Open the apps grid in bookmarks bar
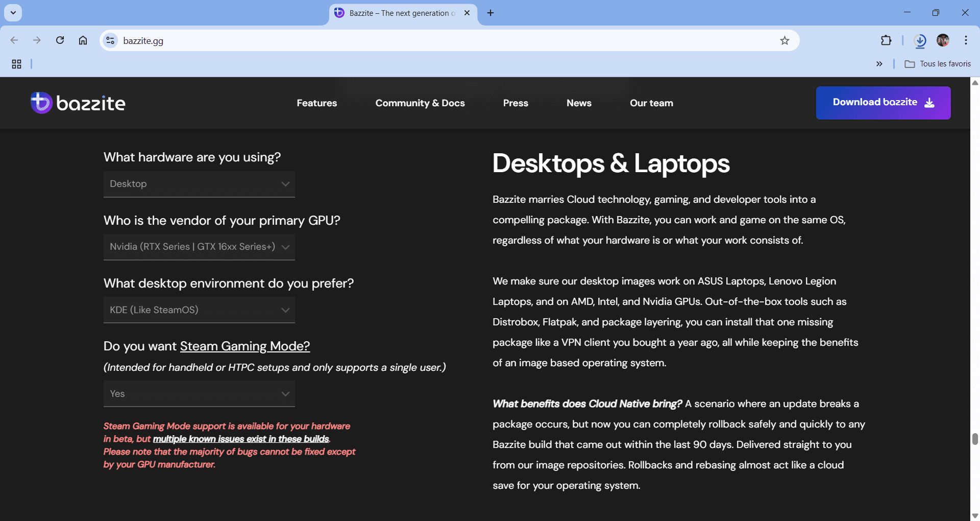The width and height of the screenshot is (980, 521). (x=16, y=64)
